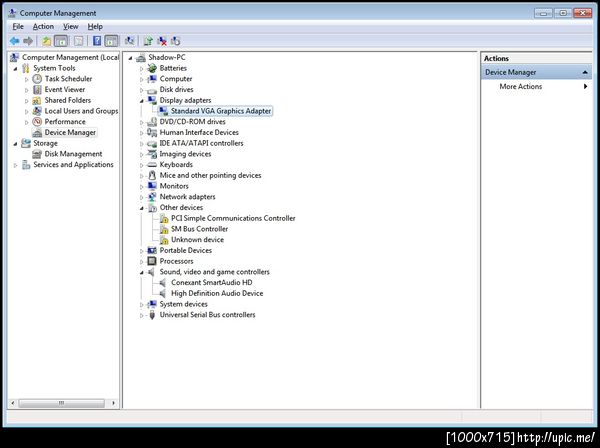Screen dimensions: 600x448
Task: Click the Universal Serial Bus controllers icon
Action: (152, 315)
